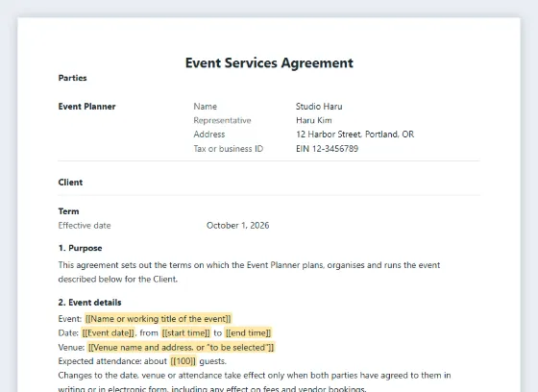Click the 'Representative' label

pyautogui.click(x=222, y=120)
